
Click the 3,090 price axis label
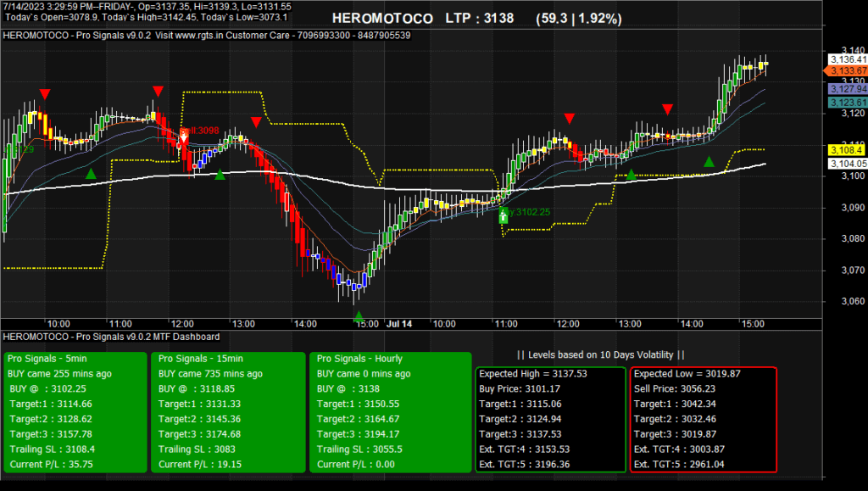853,208
